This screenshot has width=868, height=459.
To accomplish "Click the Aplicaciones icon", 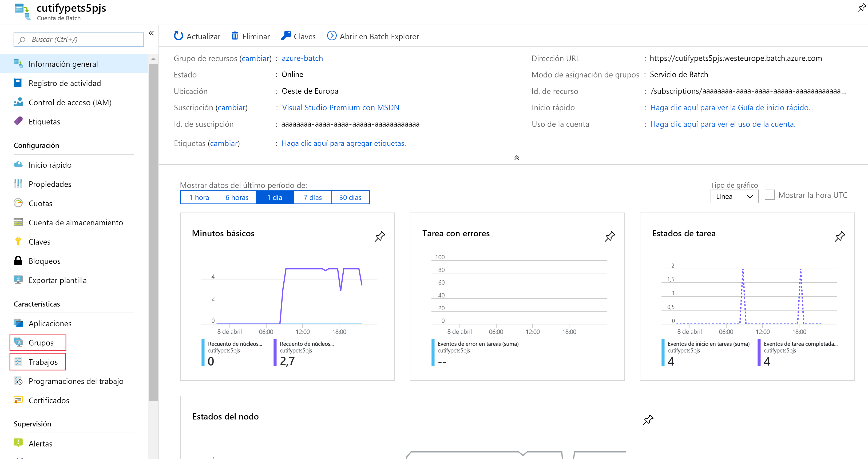I will click(18, 323).
